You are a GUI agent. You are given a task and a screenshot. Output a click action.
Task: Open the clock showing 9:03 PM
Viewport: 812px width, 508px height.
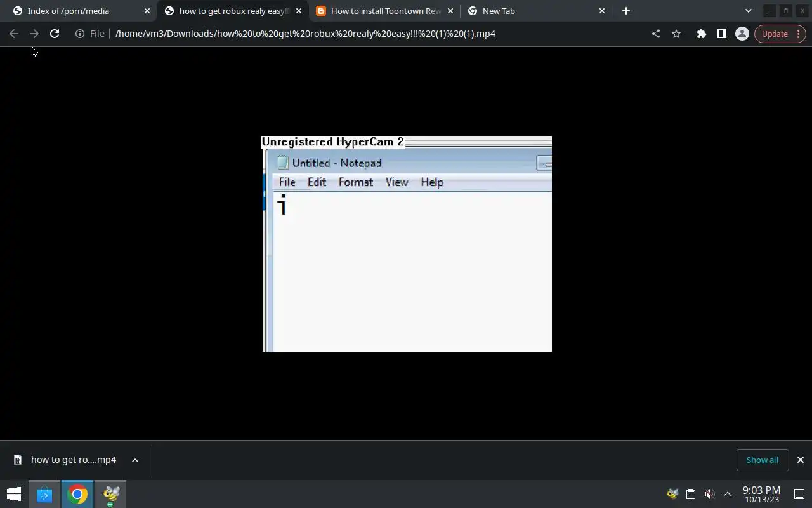point(761,494)
